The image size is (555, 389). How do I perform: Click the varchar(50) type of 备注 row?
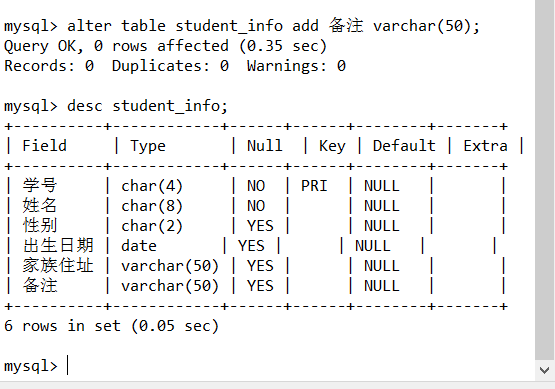[x=170, y=286]
